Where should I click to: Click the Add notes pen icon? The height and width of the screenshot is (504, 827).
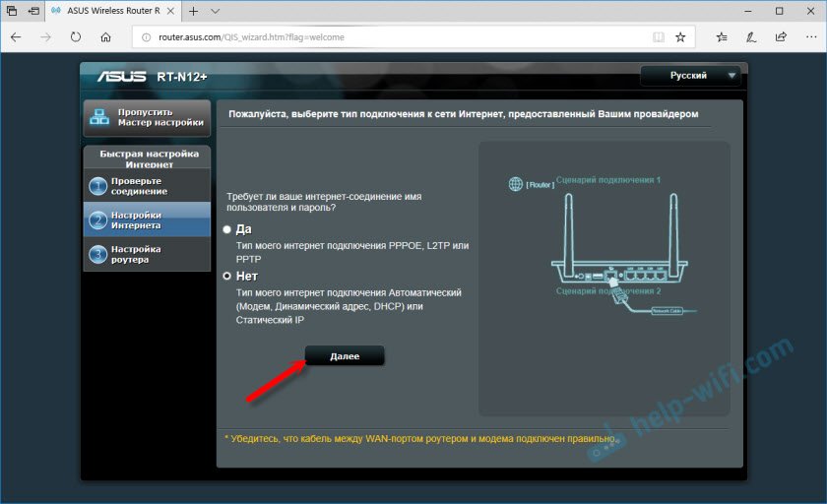click(751, 37)
